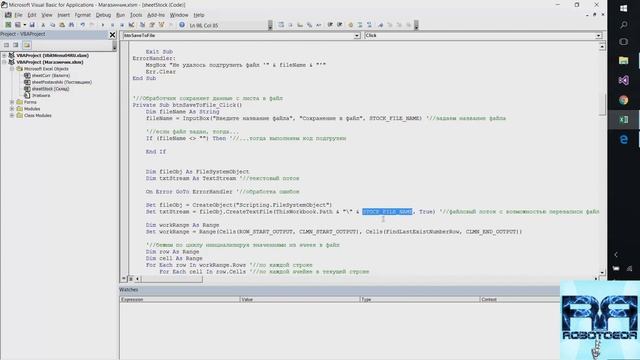Click Windows Start button on taskbar
The image size is (640, 360).
623,8
